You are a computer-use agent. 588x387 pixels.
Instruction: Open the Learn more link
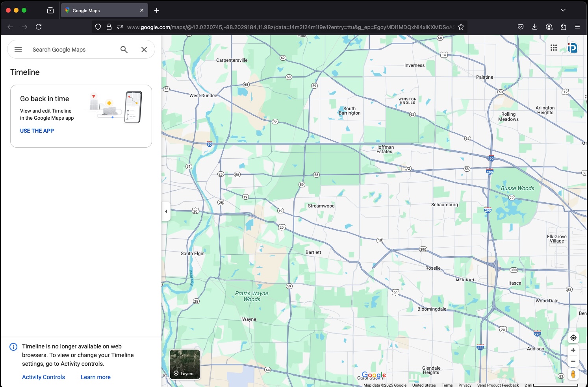click(x=96, y=377)
